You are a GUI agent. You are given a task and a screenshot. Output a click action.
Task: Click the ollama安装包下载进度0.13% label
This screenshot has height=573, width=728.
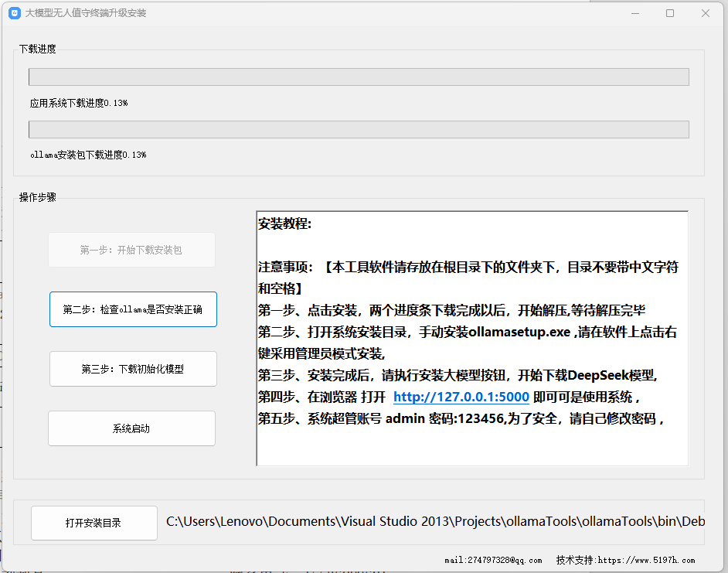88,155
